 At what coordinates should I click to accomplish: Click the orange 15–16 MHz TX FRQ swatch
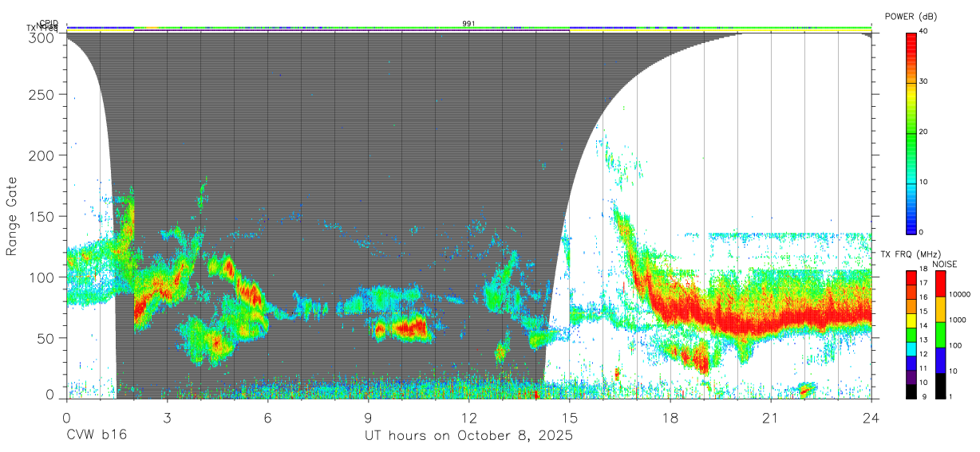tap(911, 306)
